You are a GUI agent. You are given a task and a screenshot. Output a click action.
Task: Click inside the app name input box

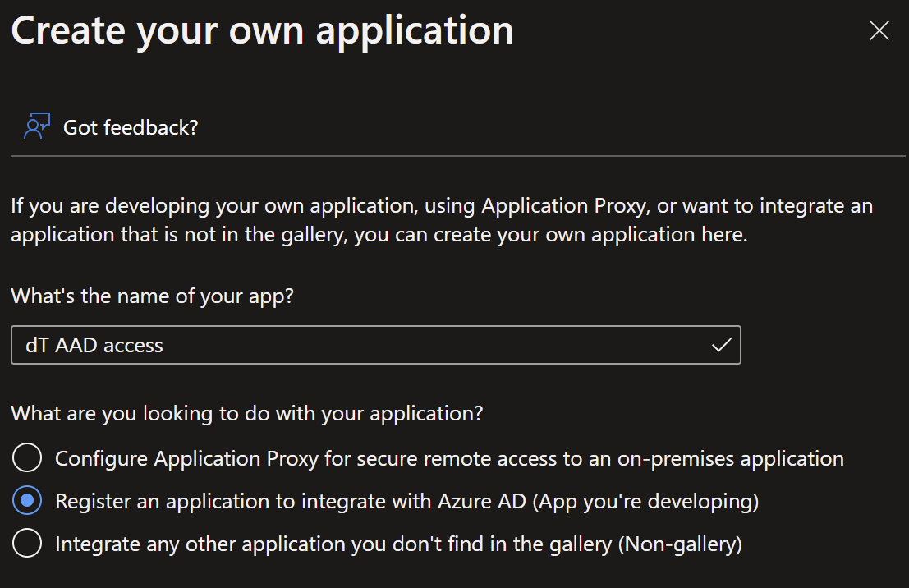click(328, 345)
